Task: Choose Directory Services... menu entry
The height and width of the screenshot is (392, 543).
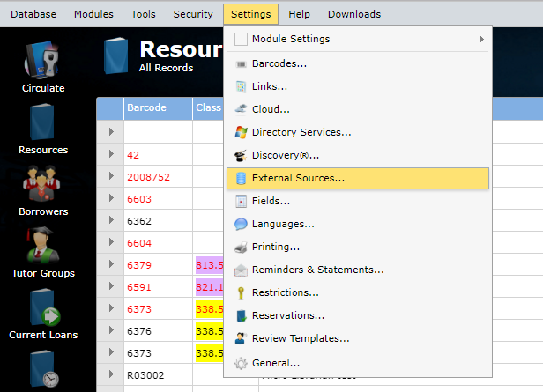Action: point(358,132)
